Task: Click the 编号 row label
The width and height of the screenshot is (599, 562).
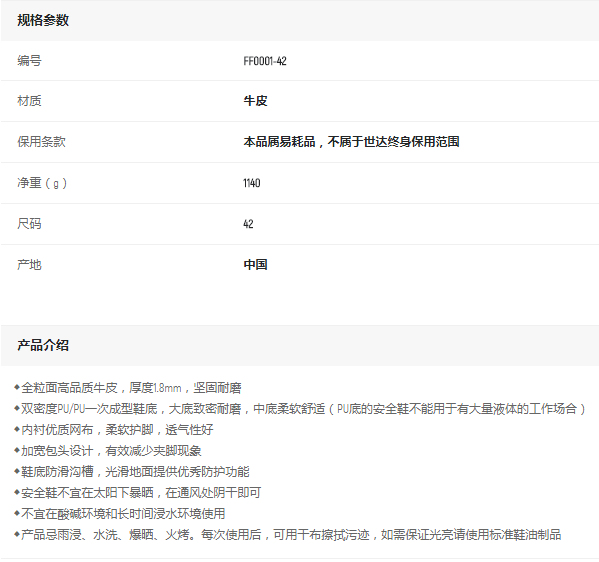Action: click(29, 61)
